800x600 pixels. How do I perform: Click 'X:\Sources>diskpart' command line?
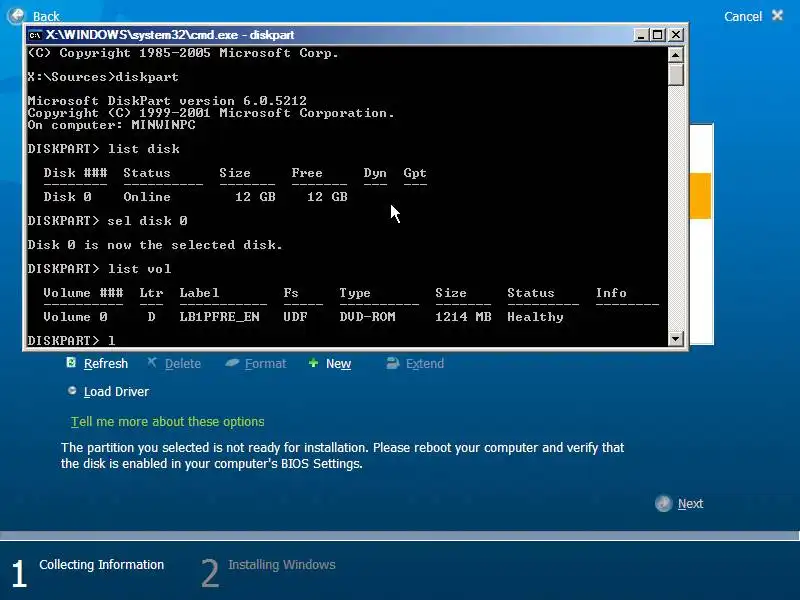tap(103, 77)
